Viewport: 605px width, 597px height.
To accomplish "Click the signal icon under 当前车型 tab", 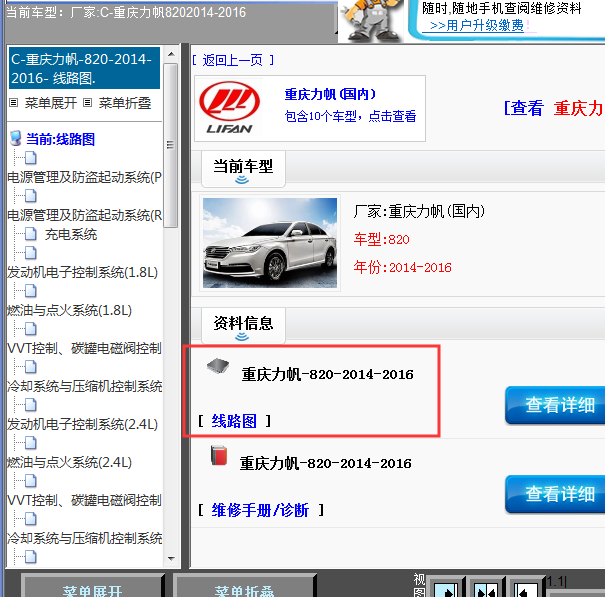I will (x=241, y=180).
